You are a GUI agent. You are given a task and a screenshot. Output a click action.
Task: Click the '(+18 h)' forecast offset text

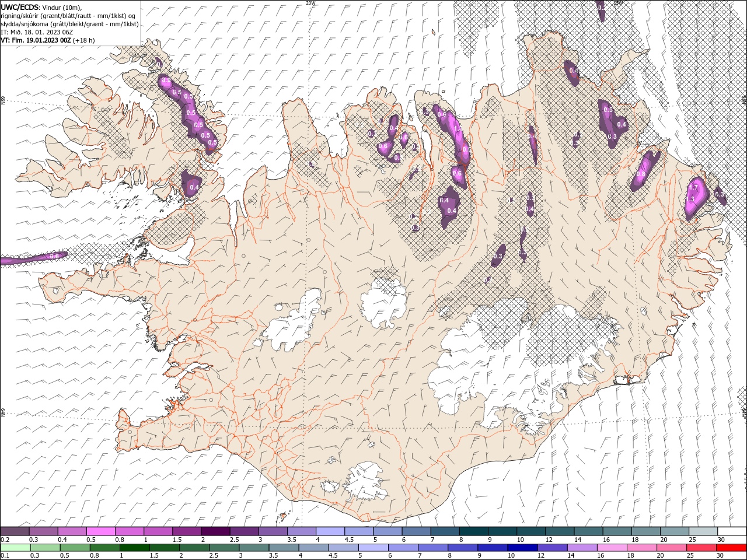(x=84, y=40)
